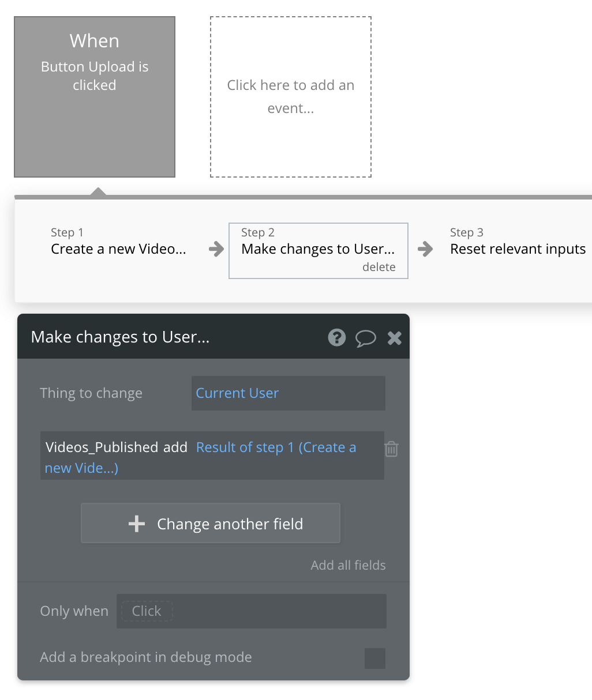Click the pointer arrow above the workflow panel

pos(99,191)
